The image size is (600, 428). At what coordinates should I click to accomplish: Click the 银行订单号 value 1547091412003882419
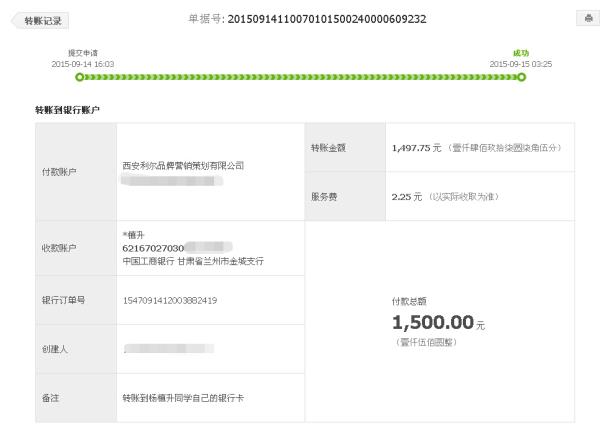point(170,301)
